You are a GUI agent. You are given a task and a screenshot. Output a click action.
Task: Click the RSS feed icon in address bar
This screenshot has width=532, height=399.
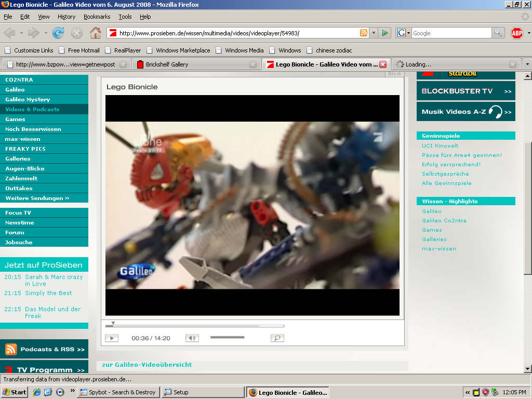coord(363,33)
